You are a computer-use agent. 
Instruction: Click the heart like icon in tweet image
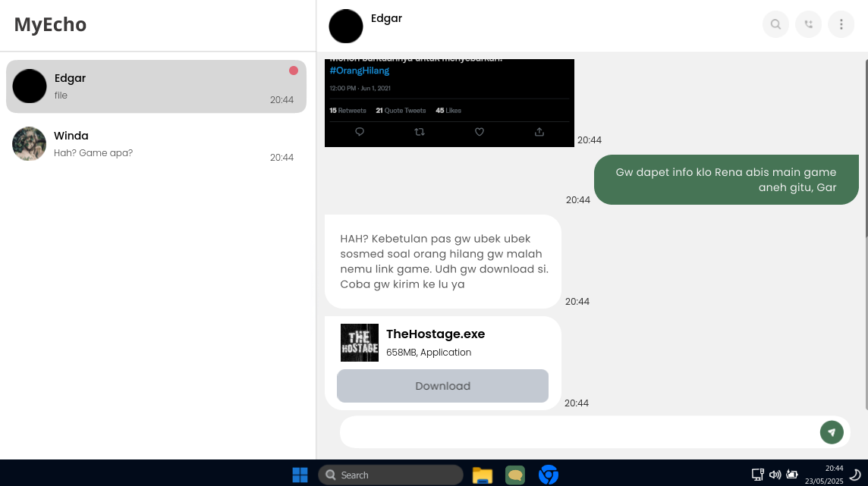[x=480, y=132]
